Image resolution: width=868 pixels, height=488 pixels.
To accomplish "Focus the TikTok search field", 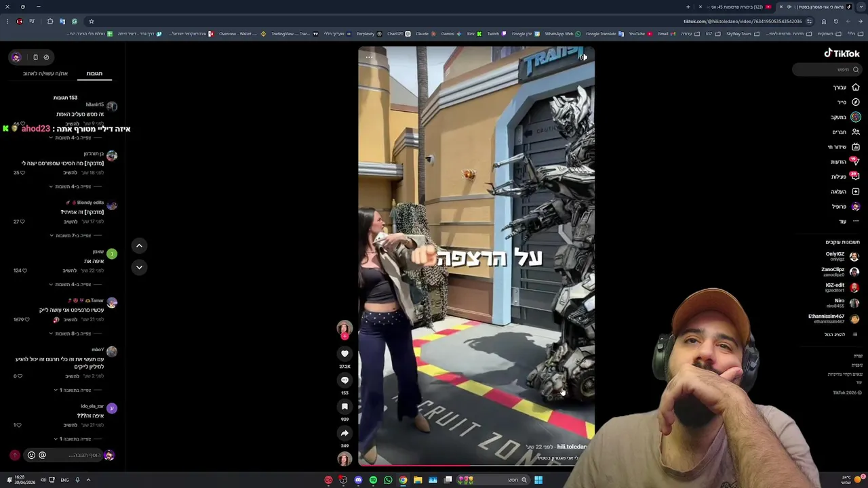I will (827, 69).
